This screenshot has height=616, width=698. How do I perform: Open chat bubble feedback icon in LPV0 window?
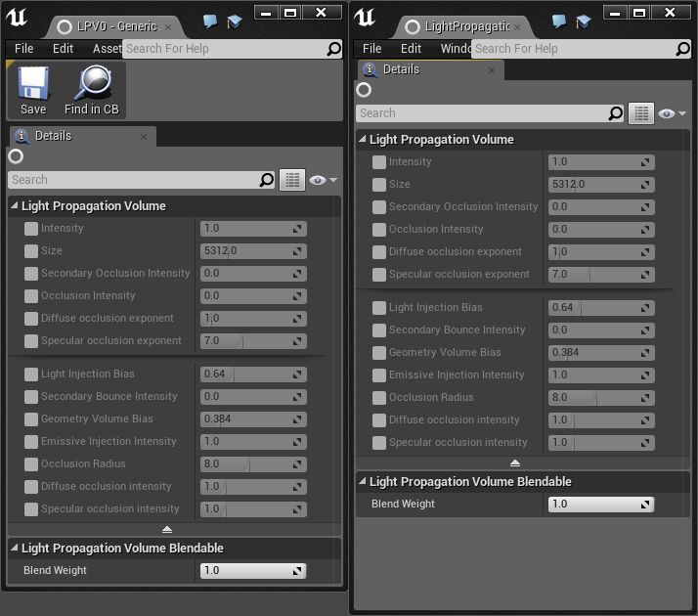click(209, 21)
